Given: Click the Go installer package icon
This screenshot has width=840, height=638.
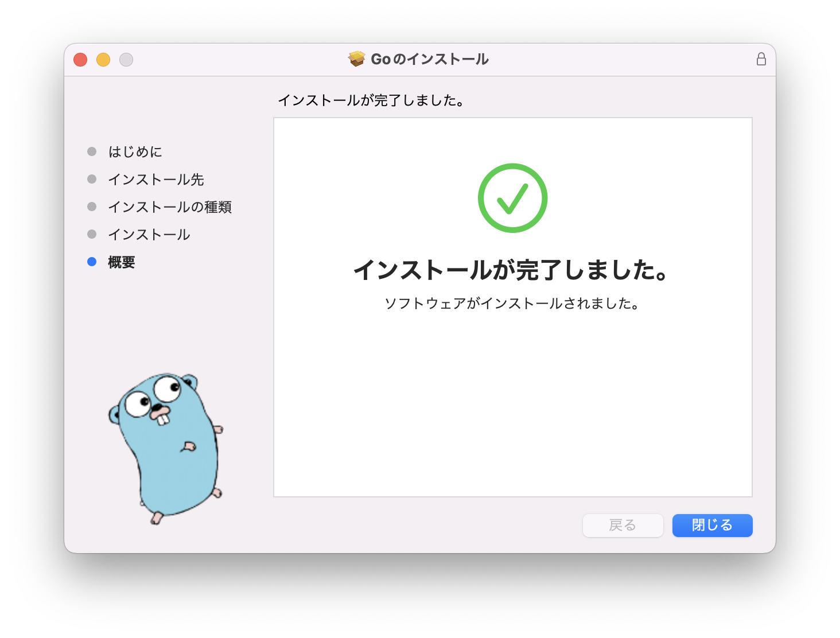Looking at the screenshot, I should [356, 58].
